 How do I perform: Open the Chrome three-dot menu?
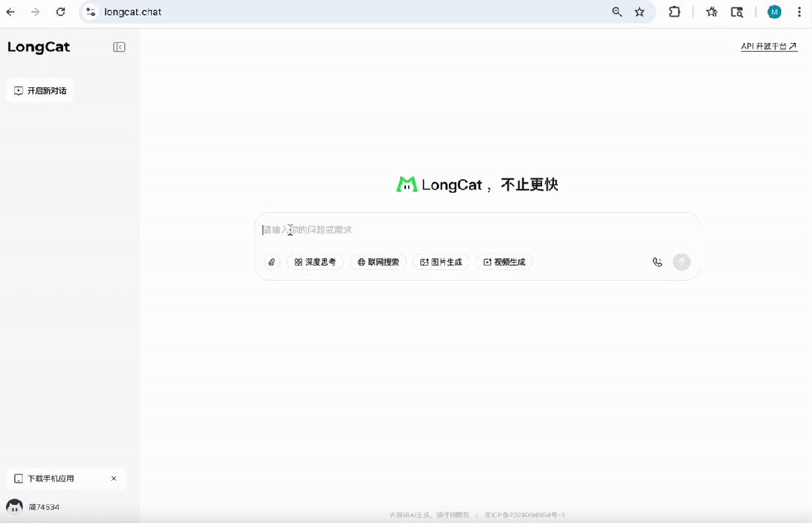pyautogui.click(x=799, y=12)
